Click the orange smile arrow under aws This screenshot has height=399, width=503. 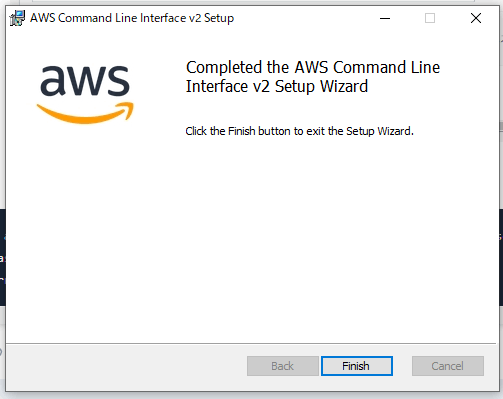tap(85, 113)
